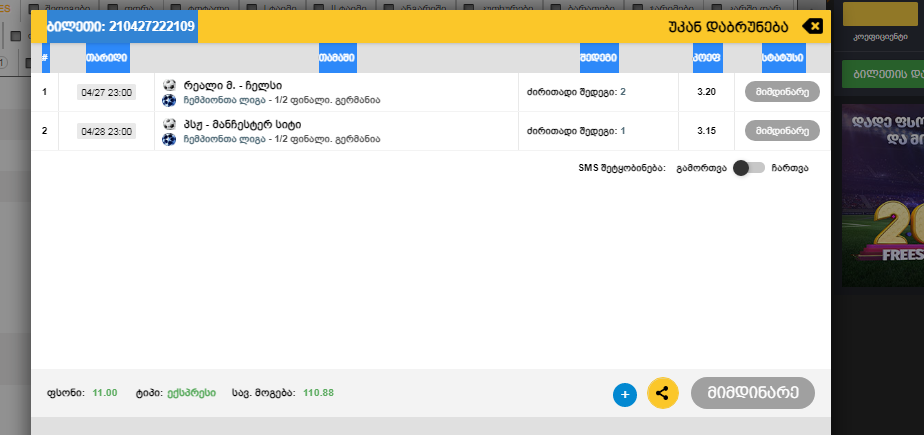Select the ticket number 210427222109 text
This screenshot has height=435, width=924.
152,27
